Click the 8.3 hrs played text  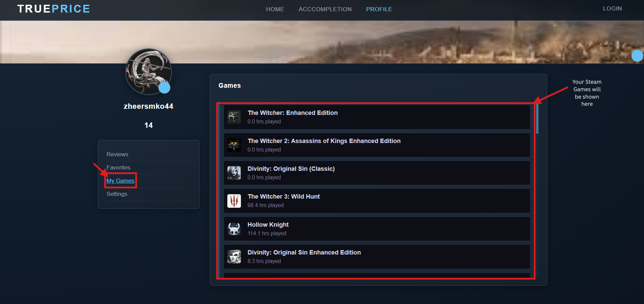click(x=264, y=261)
